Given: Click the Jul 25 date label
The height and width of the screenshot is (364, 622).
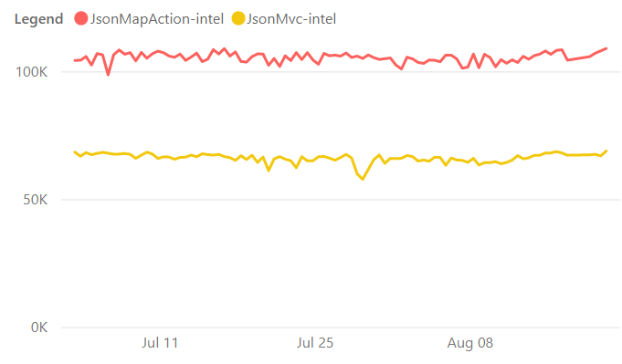Looking at the screenshot, I should click(x=315, y=343).
